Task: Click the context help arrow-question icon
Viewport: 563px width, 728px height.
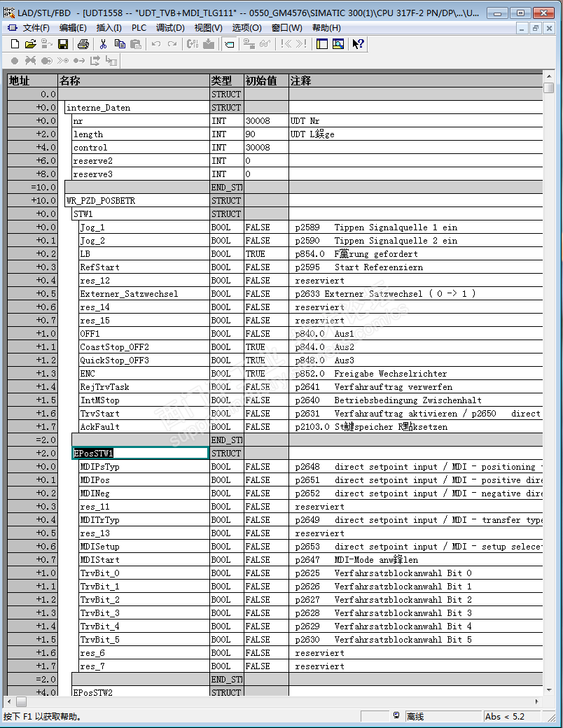Action: click(x=358, y=44)
